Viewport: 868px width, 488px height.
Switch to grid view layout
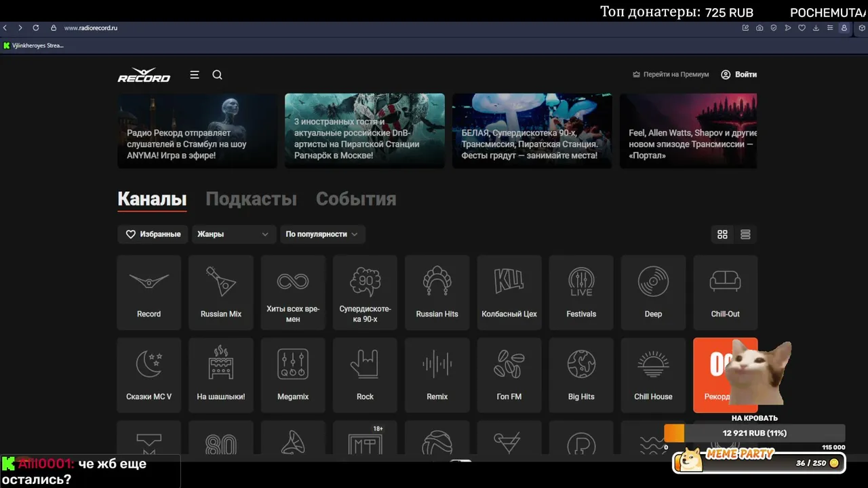[722, 235]
